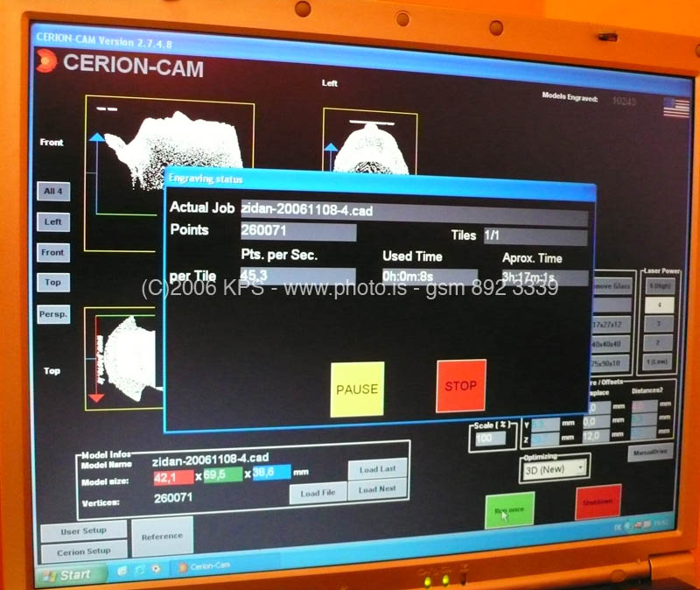Click the Load Next button

point(377,489)
